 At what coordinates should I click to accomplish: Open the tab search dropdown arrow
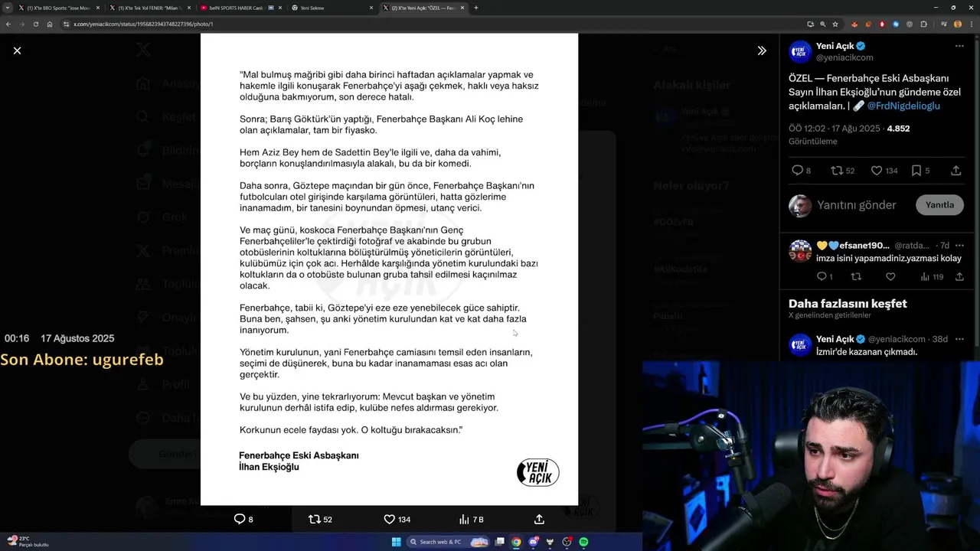(8, 8)
